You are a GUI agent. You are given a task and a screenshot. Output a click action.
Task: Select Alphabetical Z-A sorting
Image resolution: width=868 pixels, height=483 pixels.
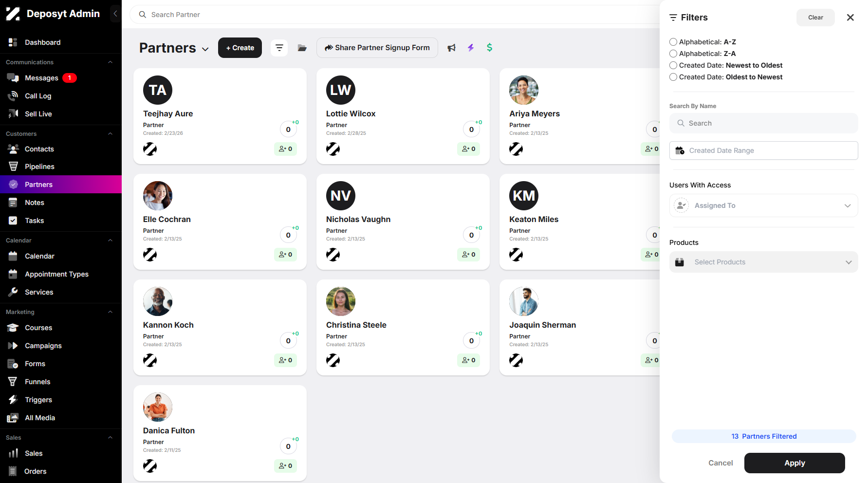(673, 54)
